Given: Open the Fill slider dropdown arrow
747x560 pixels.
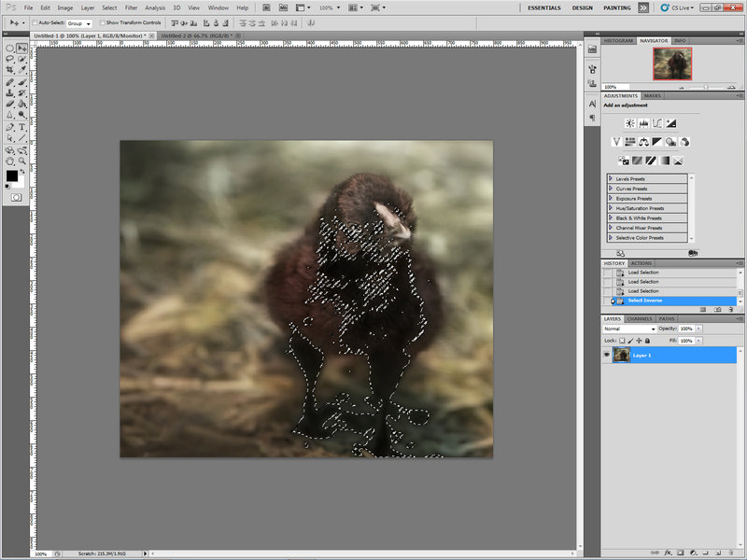Looking at the screenshot, I should pyautogui.click(x=698, y=341).
